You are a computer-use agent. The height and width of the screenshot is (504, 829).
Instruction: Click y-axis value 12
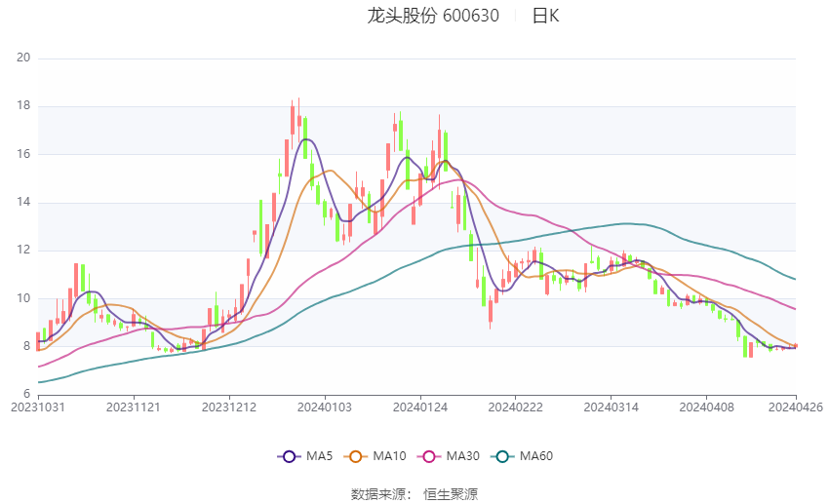(x=23, y=250)
